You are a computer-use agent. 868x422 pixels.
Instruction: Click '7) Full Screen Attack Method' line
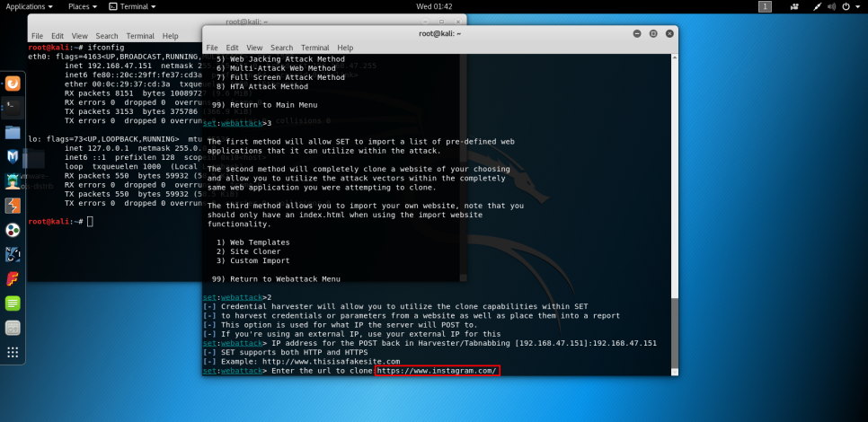(x=280, y=77)
